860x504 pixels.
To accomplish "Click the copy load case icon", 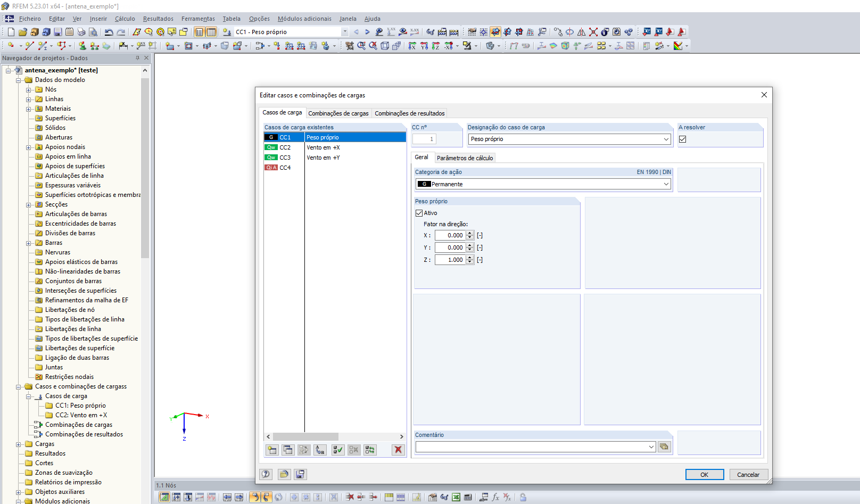I will coord(288,450).
